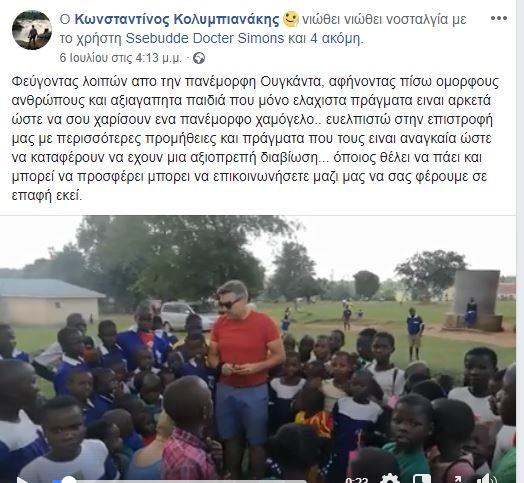Expand the video to fullscreen
Image resolution: width=524 pixels, height=483 pixels.
[456, 480]
